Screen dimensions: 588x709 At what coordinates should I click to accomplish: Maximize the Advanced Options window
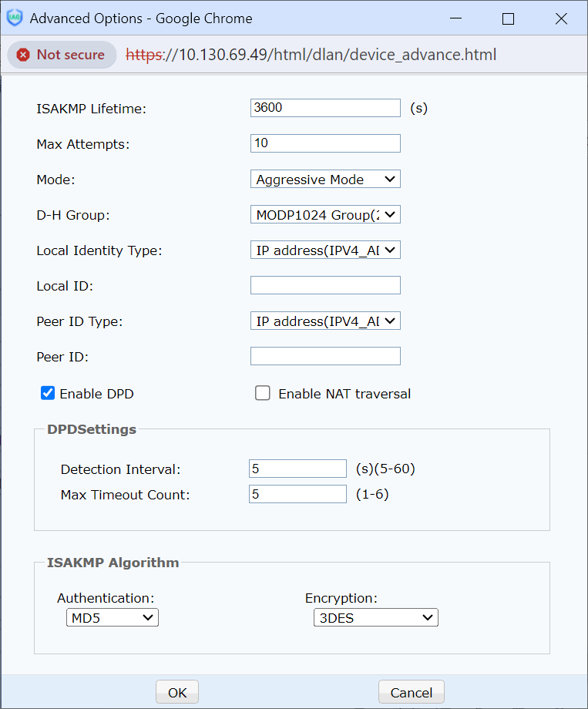point(508,18)
